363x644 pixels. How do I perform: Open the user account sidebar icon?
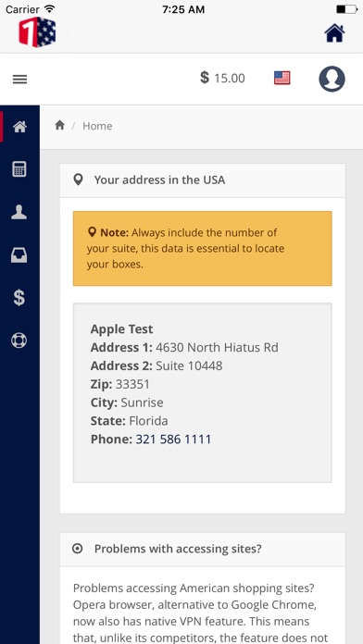coord(19,212)
